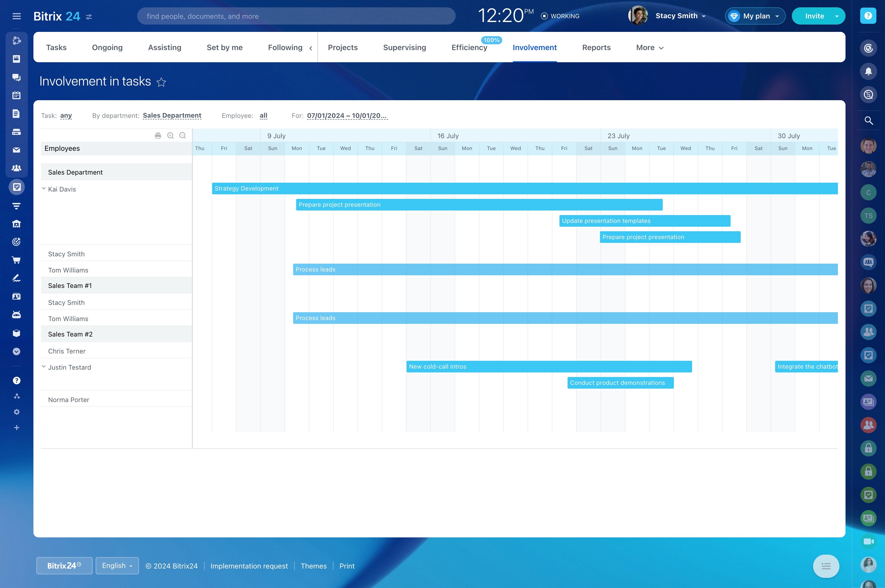Add page to favorites with star icon

[161, 82]
